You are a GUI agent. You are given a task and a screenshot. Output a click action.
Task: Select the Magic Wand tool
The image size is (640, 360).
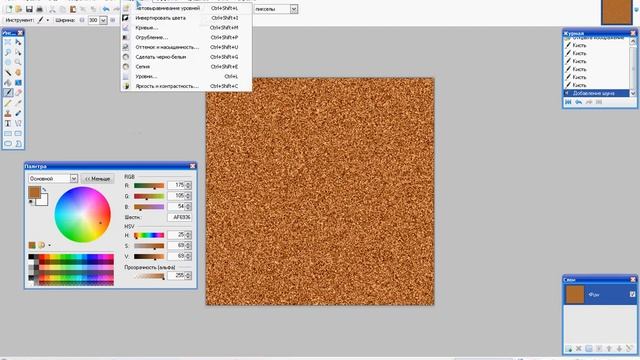point(8,73)
